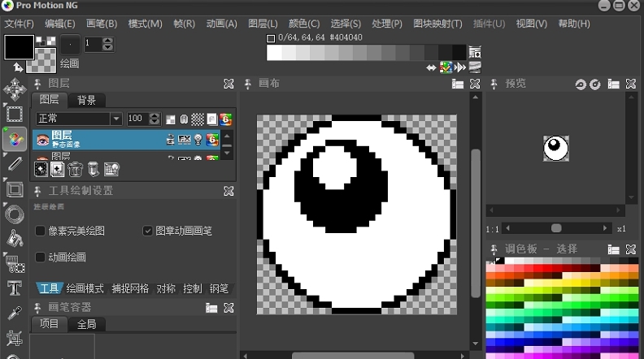This screenshot has width=644, height=359.
Task: Select the Crop tool
Action: pyautogui.click(x=15, y=338)
